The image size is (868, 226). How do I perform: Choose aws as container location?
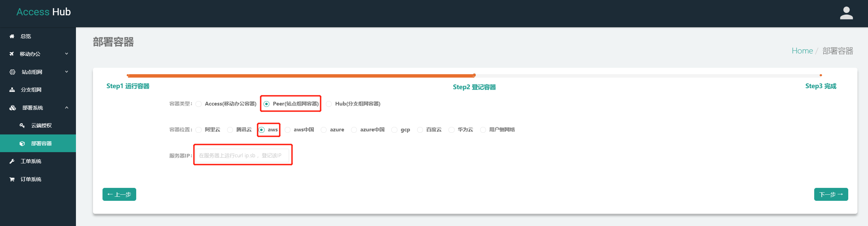[x=262, y=130]
